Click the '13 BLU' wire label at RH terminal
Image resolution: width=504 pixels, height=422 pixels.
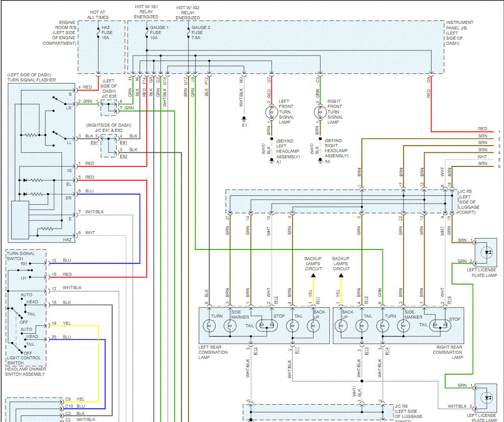[x=61, y=261]
